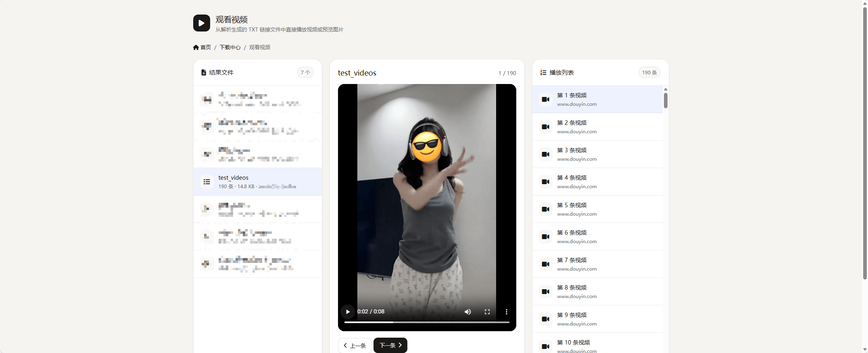Click the page vertical scrollbar thumb
Viewport: 868px width, 353px height.
pyautogui.click(x=865, y=143)
